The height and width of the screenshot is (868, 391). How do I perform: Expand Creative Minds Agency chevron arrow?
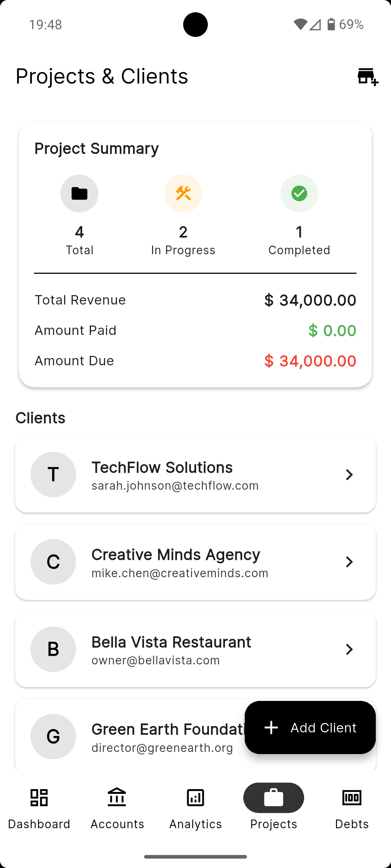tap(349, 562)
